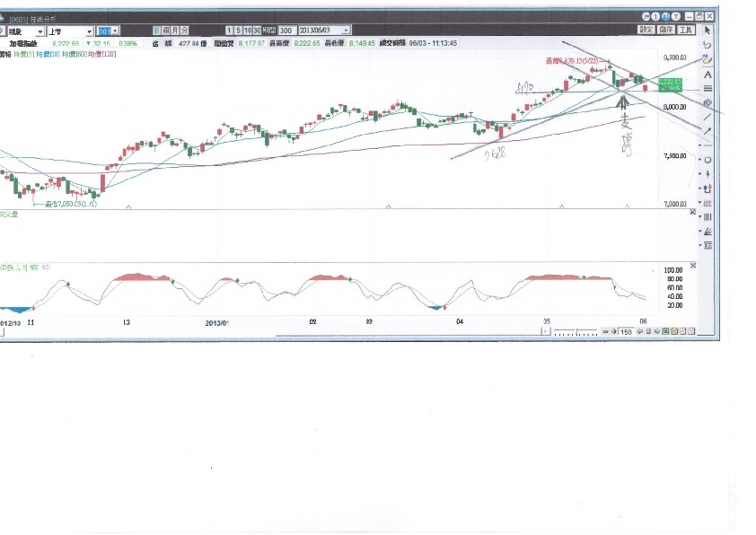
Task: Select the horizontal levels grid tool
Action: [708, 203]
